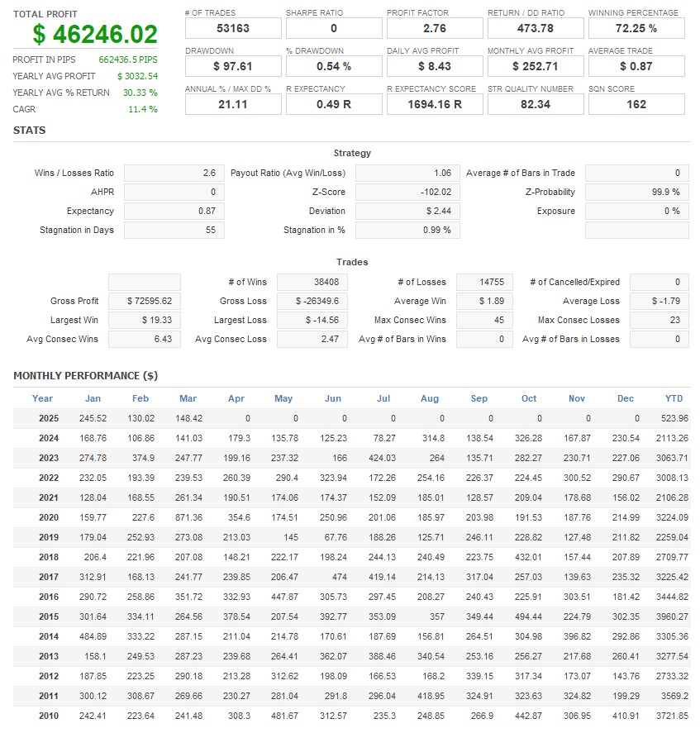
Task: Select SQN Score value 162
Action: (636, 104)
